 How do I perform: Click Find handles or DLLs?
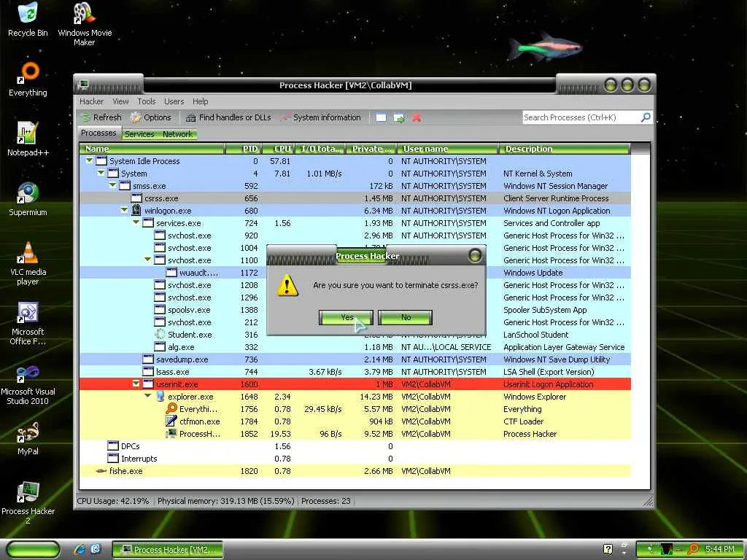[228, 117]
